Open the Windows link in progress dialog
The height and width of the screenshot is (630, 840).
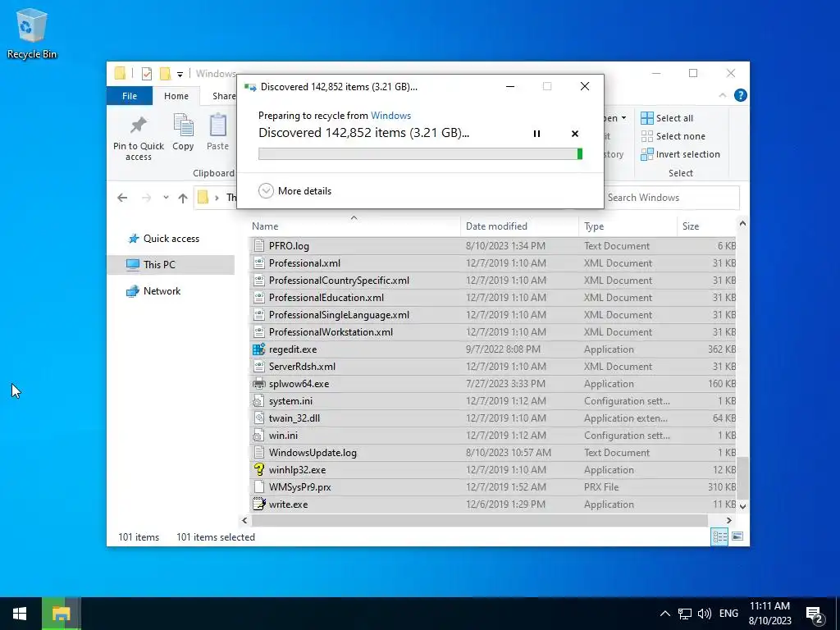pos(390,115)
